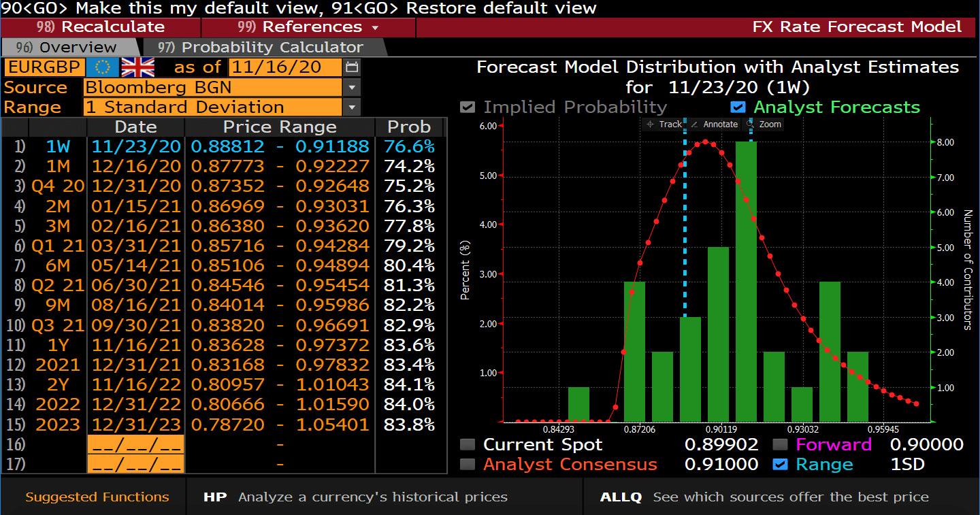Image resolution: width=980 pixels, height=515 pixels.
Task: Select the Q3 21 forecast row
Action: pyautogui.click(x=224, y=325)
